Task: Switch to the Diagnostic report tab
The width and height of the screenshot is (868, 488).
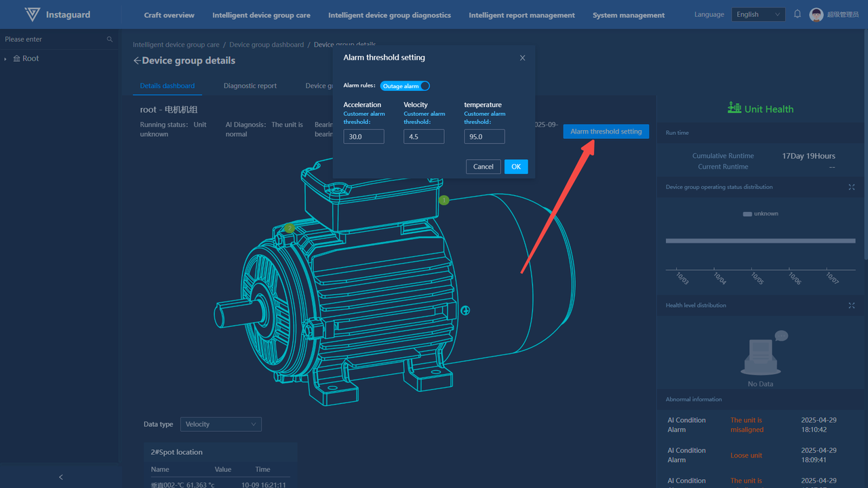Action: tap(250, 86)
